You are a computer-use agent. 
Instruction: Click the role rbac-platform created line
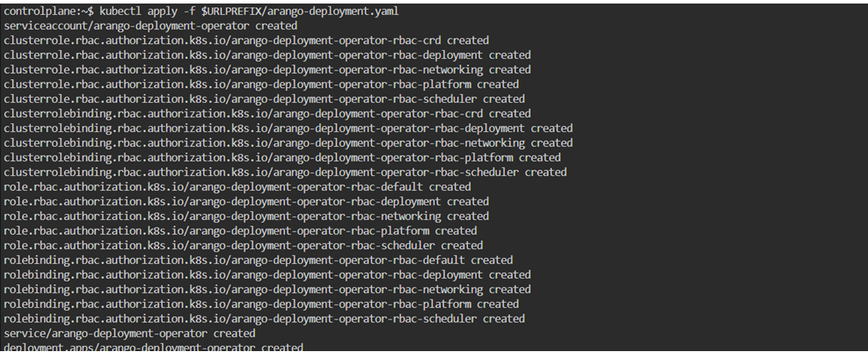(240, 231)
